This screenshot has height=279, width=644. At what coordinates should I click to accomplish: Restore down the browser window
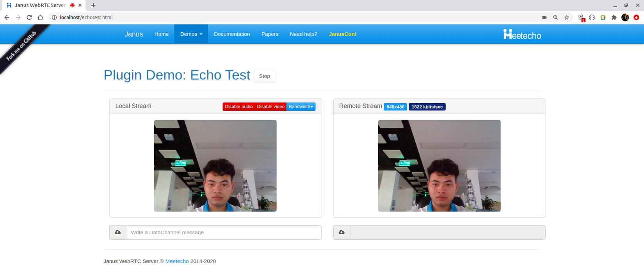pos(626,5)
